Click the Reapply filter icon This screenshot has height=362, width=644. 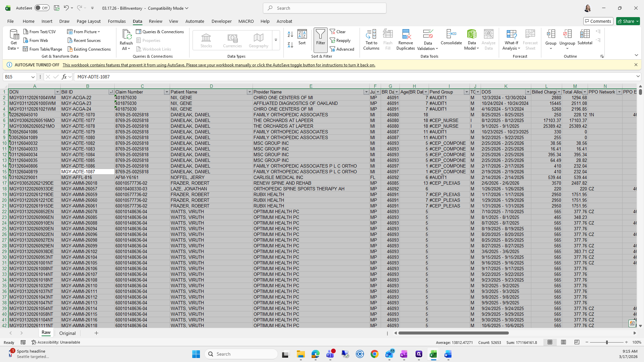(340, 40)
